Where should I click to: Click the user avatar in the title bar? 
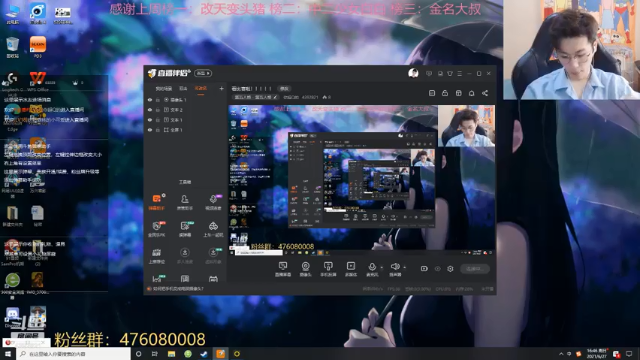(x=413, y=73)
